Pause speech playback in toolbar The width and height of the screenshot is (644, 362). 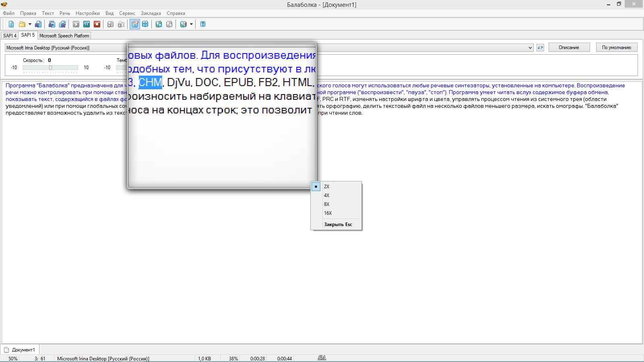87,24
